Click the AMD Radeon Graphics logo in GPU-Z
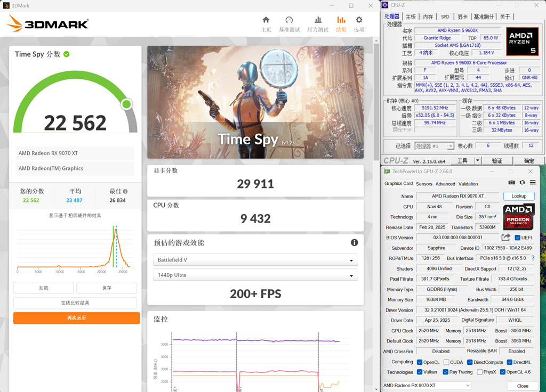 point(518,216)
